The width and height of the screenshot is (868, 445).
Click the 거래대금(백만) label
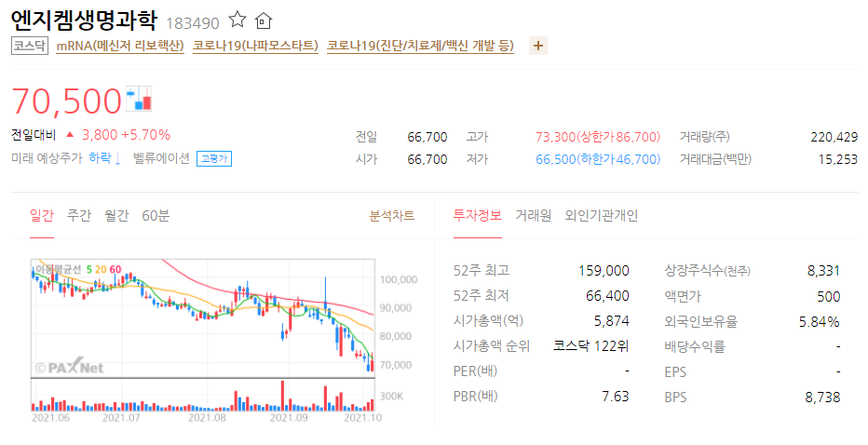coord(715,159)
